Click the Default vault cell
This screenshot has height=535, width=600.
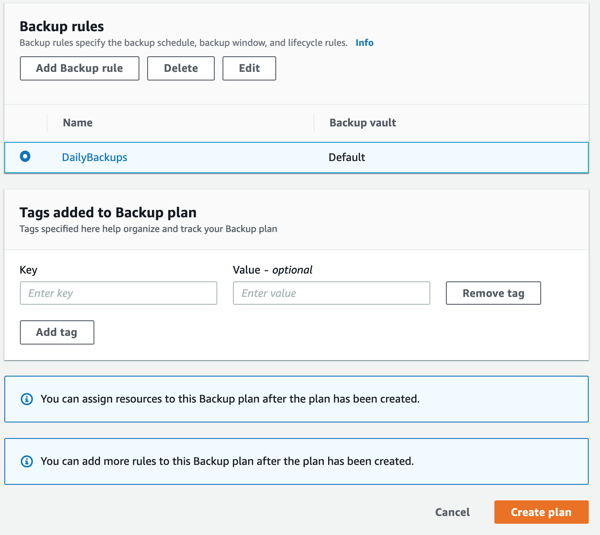(x=346, y=157)
